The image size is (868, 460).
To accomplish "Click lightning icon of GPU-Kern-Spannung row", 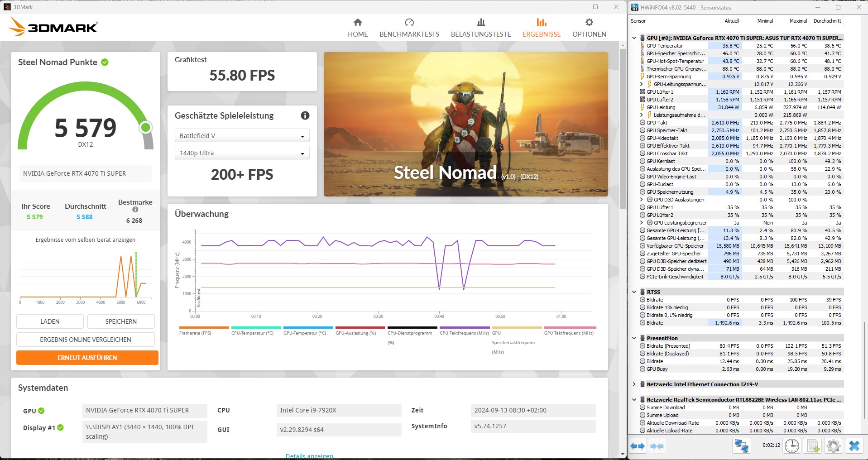I will tap(642, 77).
